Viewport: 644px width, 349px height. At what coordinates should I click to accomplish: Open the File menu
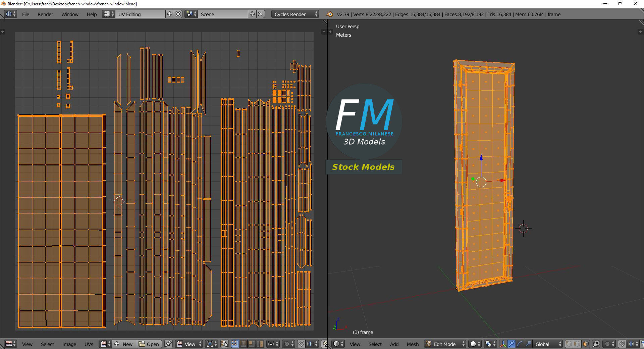25,14
